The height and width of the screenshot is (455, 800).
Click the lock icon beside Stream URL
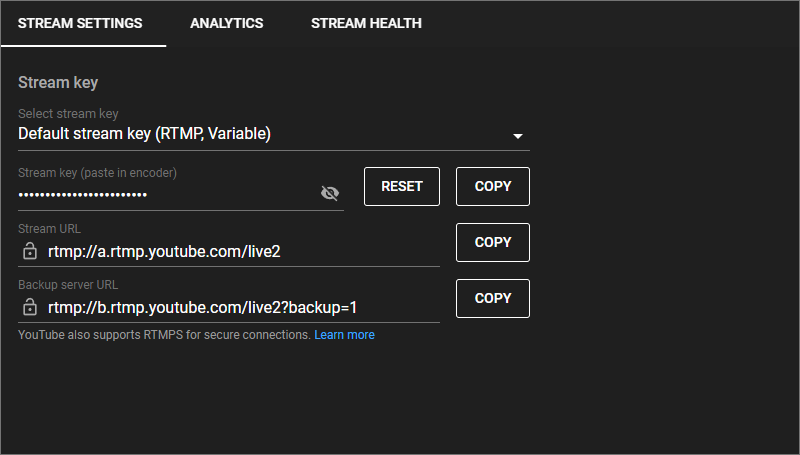30,251
